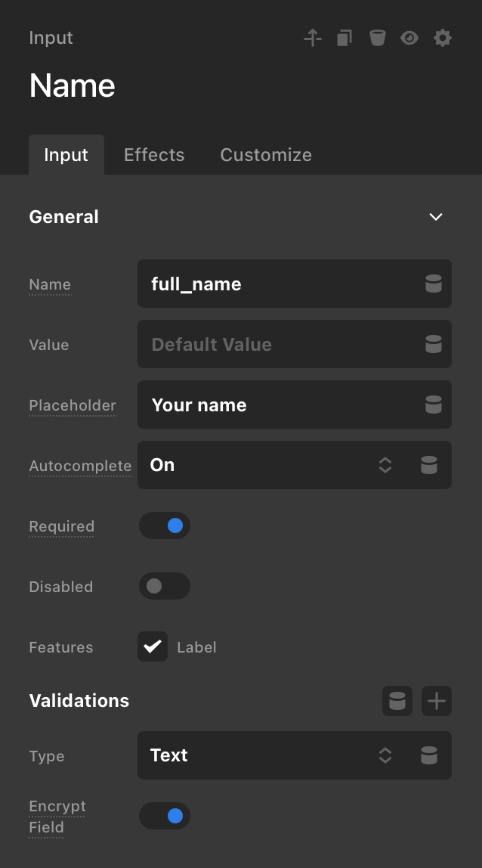482x868 pixels.
Task: Click dynamic content icon in Placeholder field
Action: (x=434, y=404)
